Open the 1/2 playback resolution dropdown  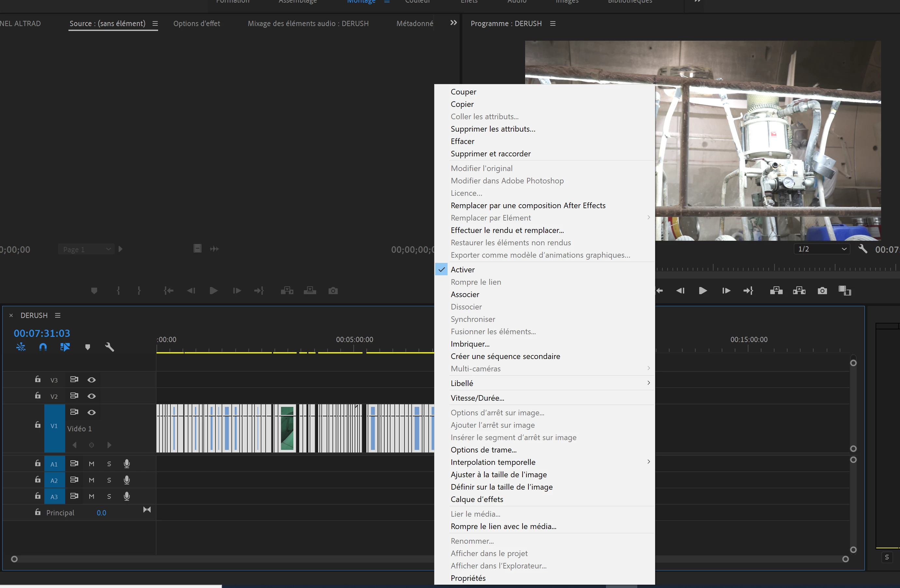(x=821, y=249)
